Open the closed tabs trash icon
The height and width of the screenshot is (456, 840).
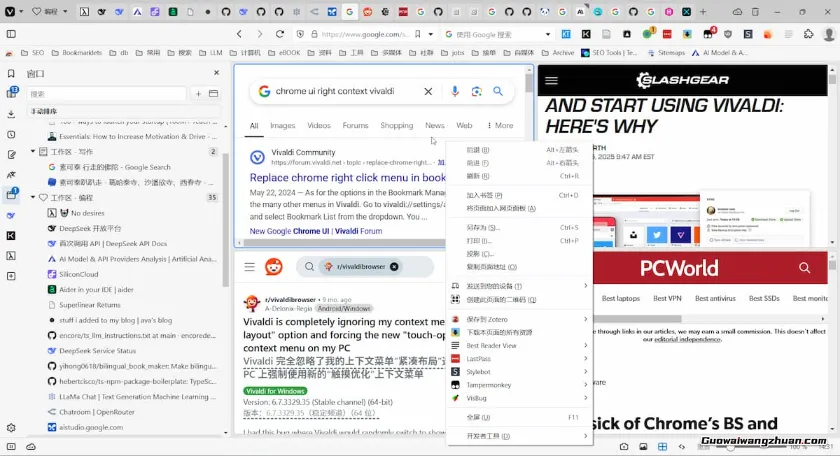coord(755,11)
